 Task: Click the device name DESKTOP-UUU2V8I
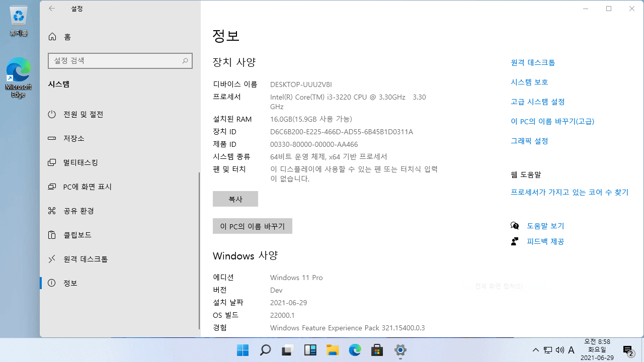coord(301,84)
